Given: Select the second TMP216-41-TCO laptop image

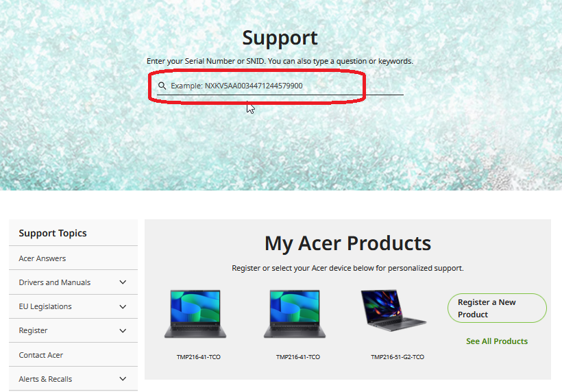Looking at the screenshot, I should [x=295, y=314].
